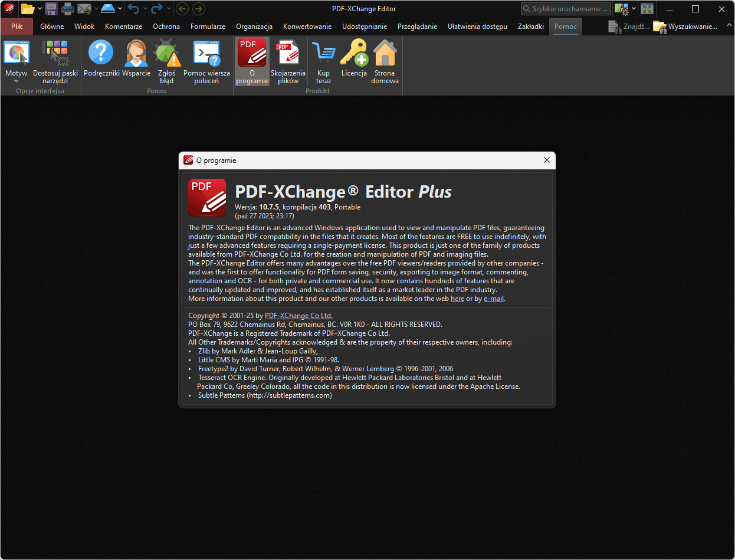The image size is (735, 560).
Task: Click the version text '10.7.5'
Action: (x=269, y=207)
